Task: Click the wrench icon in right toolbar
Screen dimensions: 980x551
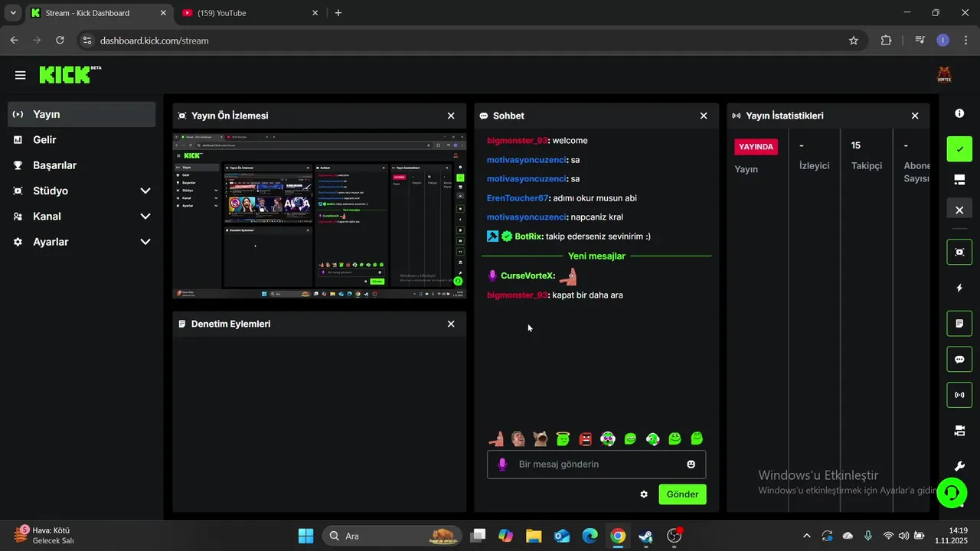Action: click(x=959, y=466)
